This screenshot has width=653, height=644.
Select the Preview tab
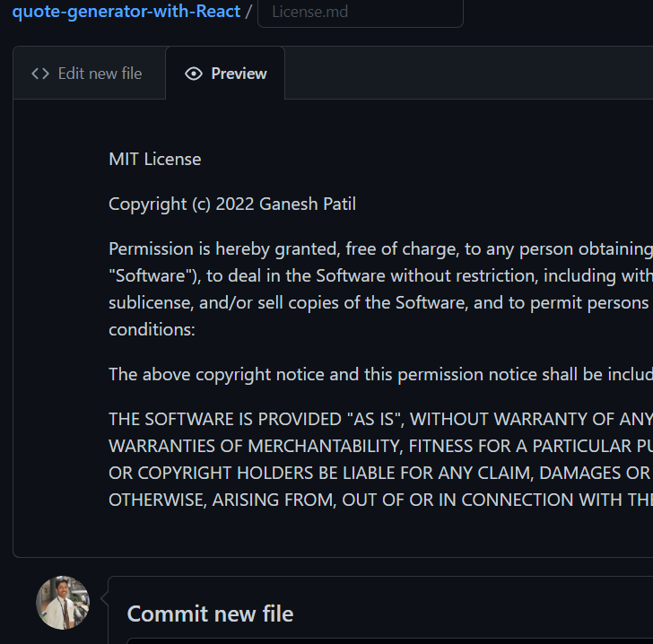click(226, 74)
